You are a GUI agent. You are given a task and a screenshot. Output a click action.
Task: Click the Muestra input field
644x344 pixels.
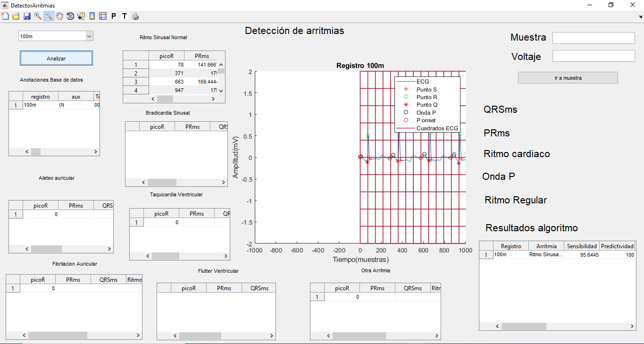(x=594, y=38)
